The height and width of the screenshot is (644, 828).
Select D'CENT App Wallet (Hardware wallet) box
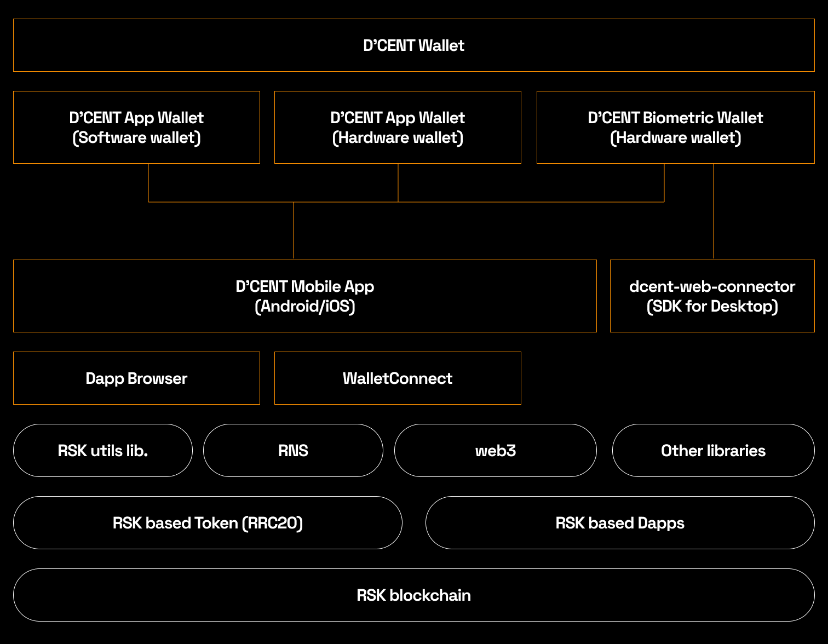tap(398, 128)
